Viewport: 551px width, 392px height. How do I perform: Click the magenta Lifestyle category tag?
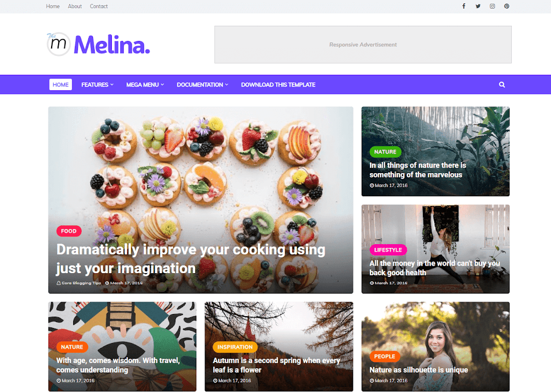click(388, 250)
